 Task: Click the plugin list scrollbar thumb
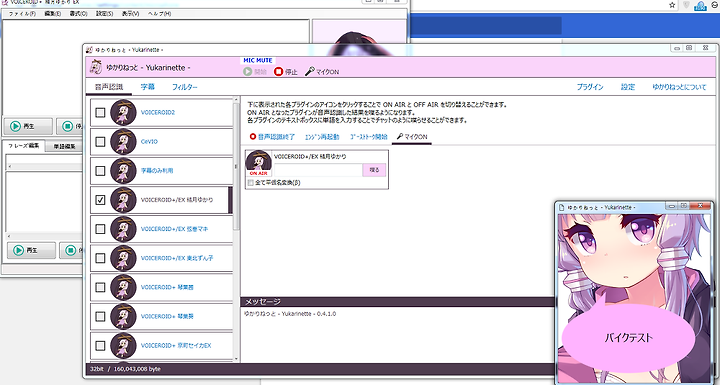coord(236,166)
